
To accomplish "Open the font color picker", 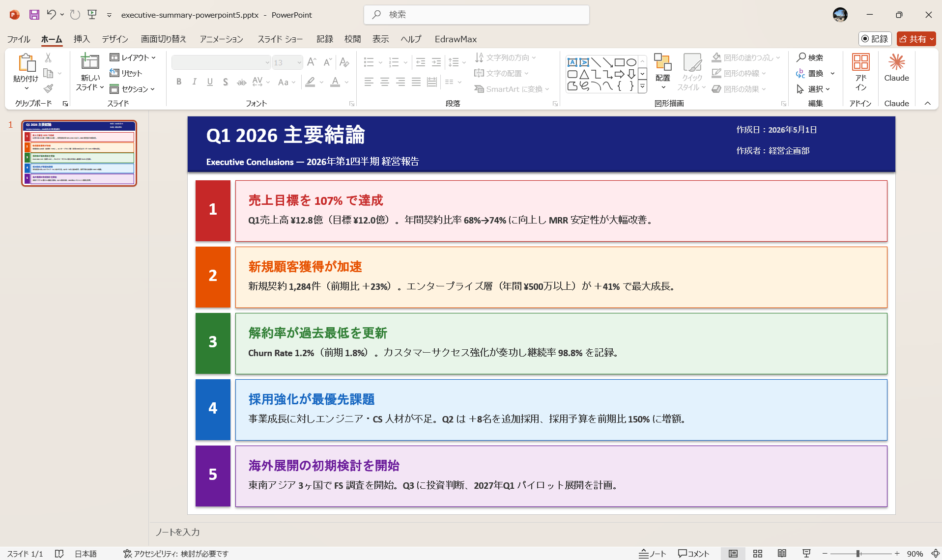I will coord(346,82).
